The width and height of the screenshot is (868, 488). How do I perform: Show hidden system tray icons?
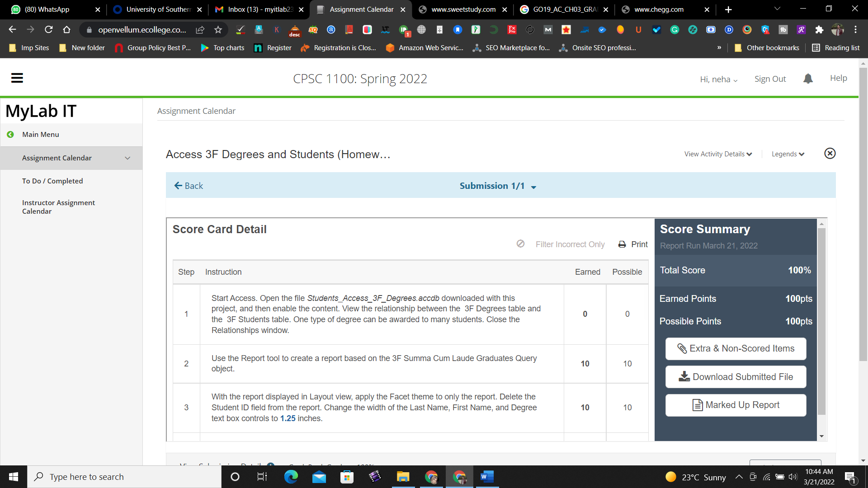point(739,477)
